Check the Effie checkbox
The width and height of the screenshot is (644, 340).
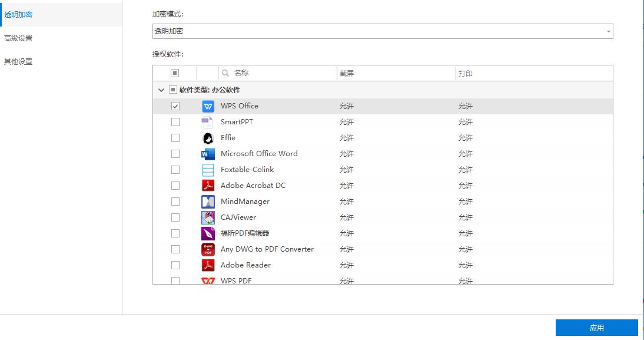pyautogui.click(x=175, y=138)
